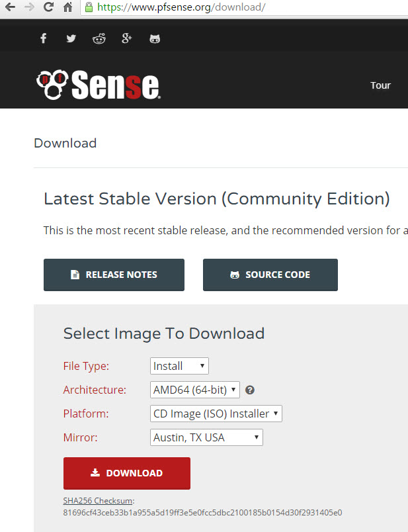Click the browser forward arrow
The image size is (408, 532).
pos(30,7)
